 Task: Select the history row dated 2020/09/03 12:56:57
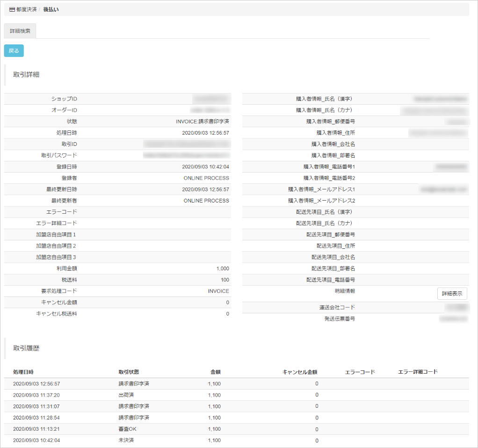36,384
